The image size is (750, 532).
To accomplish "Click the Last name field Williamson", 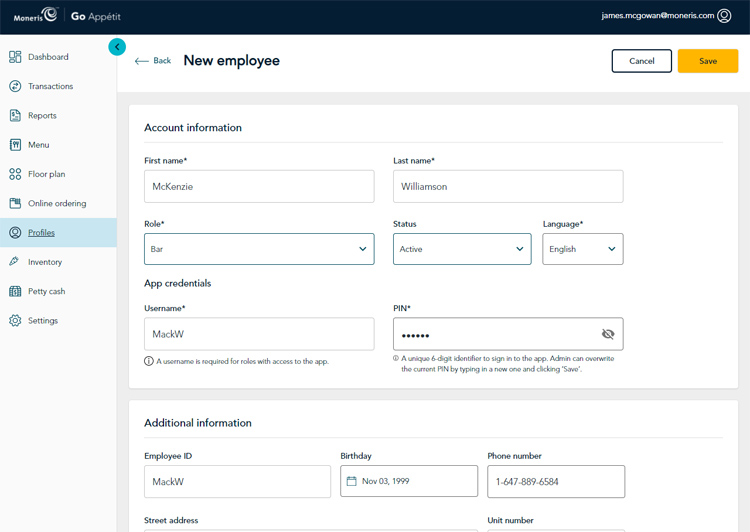I will click(508, 187).
